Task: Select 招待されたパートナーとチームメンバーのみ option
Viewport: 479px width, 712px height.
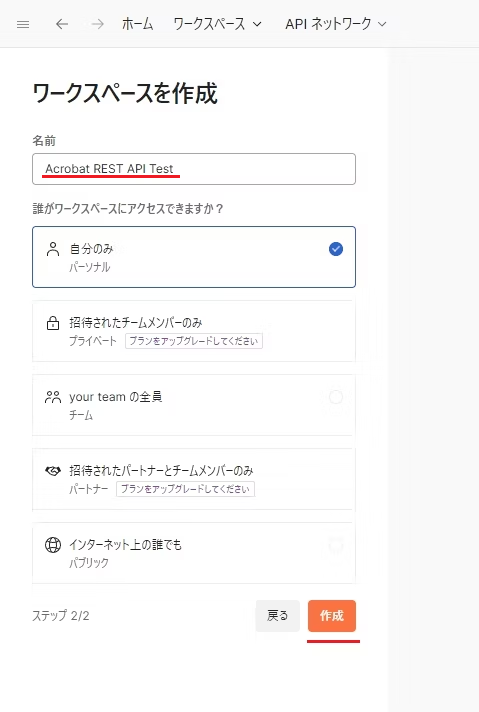Action: [194, 479]
